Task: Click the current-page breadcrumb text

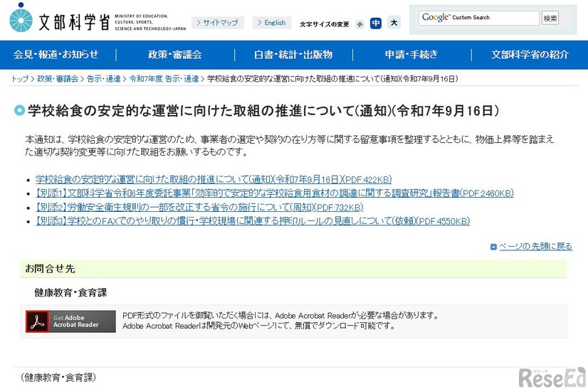Action: [332, 79]
